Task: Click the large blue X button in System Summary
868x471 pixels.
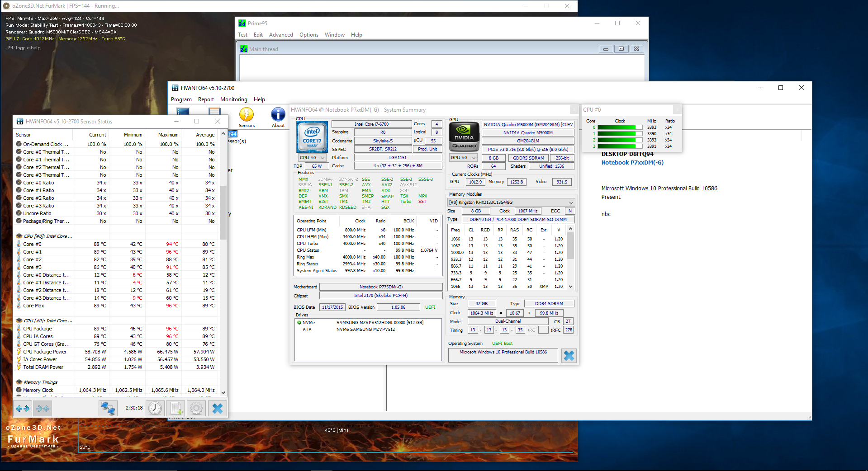Action: point(569,356)
